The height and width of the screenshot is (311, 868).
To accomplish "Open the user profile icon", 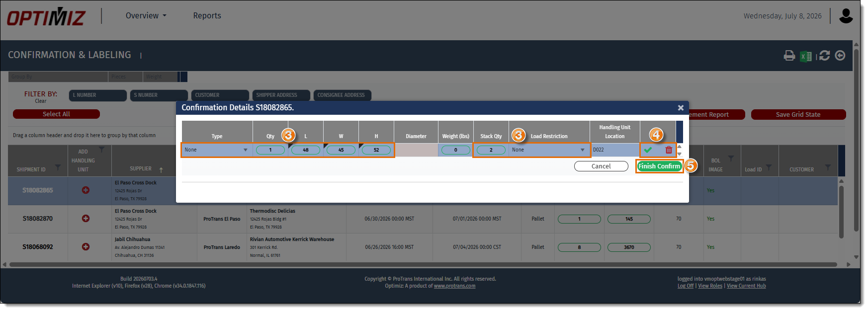I will coord(846,16).
